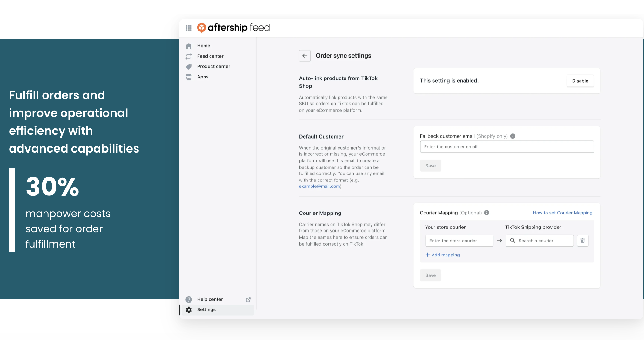Image resolution: width=644 pixels, height=340 pixels.
Task: Focus the Enter the customer email field
Action: click(x=507, y=146)
